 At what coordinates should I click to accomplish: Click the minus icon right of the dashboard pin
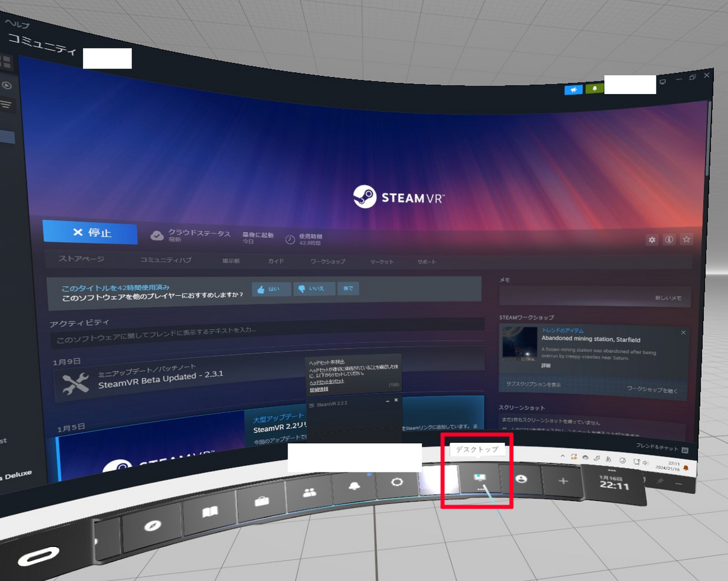click(x=678, y=483)
